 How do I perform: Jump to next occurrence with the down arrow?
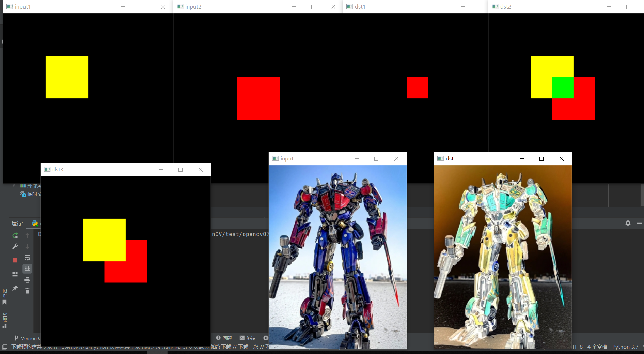click(x=27, y=246)
